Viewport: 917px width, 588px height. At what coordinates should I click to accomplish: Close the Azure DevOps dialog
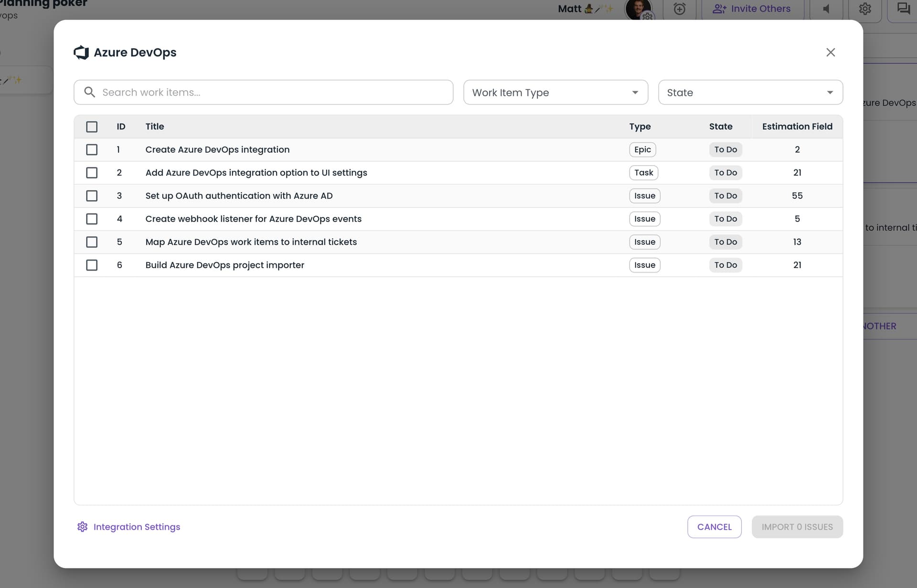pos(831,52)
